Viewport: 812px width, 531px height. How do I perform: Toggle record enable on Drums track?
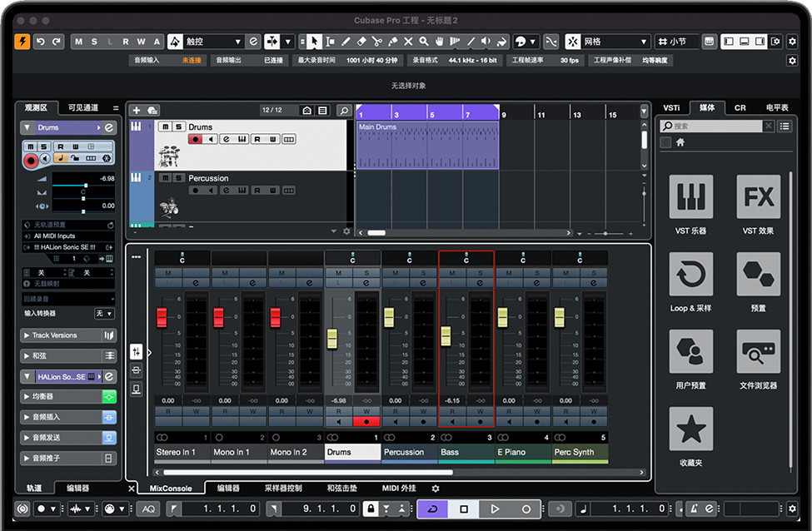pos(195,140)
